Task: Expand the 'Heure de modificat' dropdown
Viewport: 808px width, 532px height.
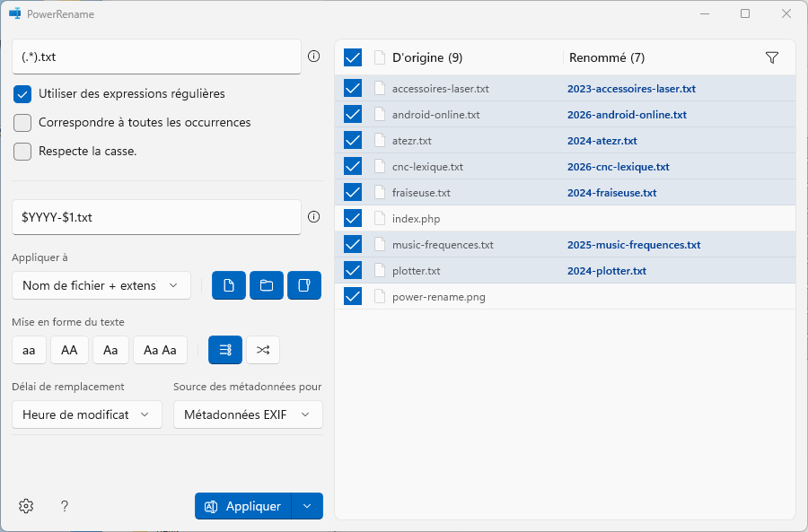Action: [x=87, y=414]
